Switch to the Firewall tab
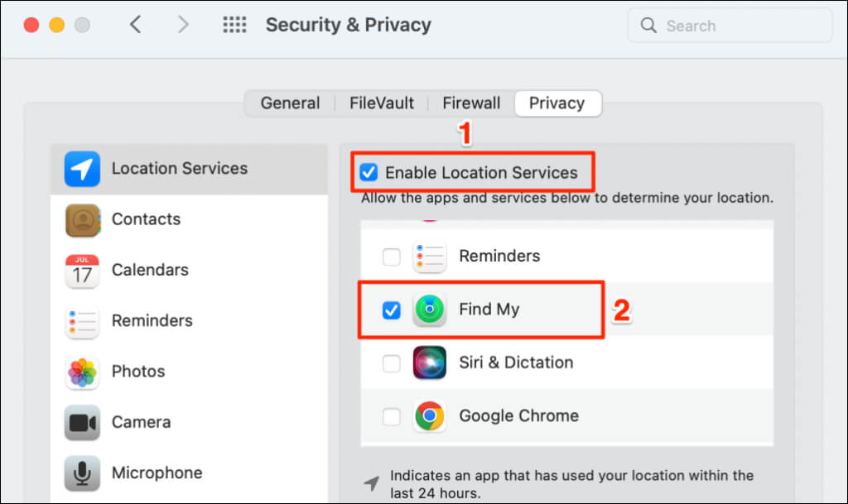The height and width of the screenshot is (504, 848). (471, 103)
